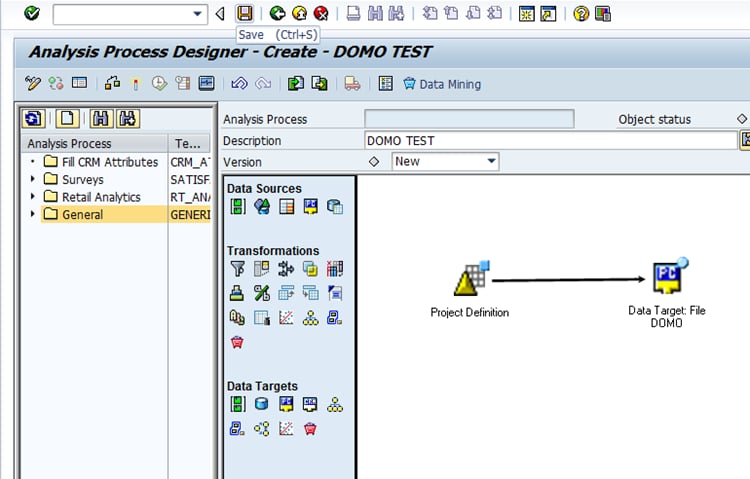Image resolution: width=750 pixels, height=479 pixels.
Task: Click the Analysis Process input field
Action: 469,119
